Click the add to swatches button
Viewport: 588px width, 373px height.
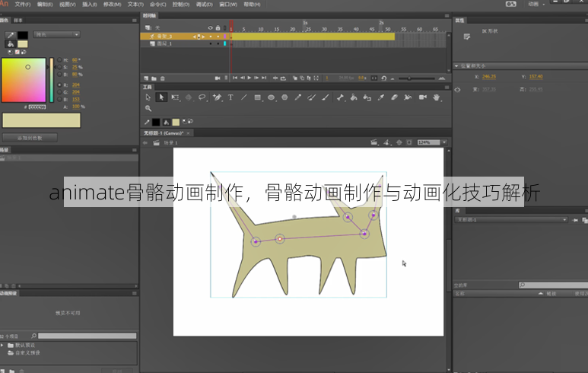[x=30, y=138]
